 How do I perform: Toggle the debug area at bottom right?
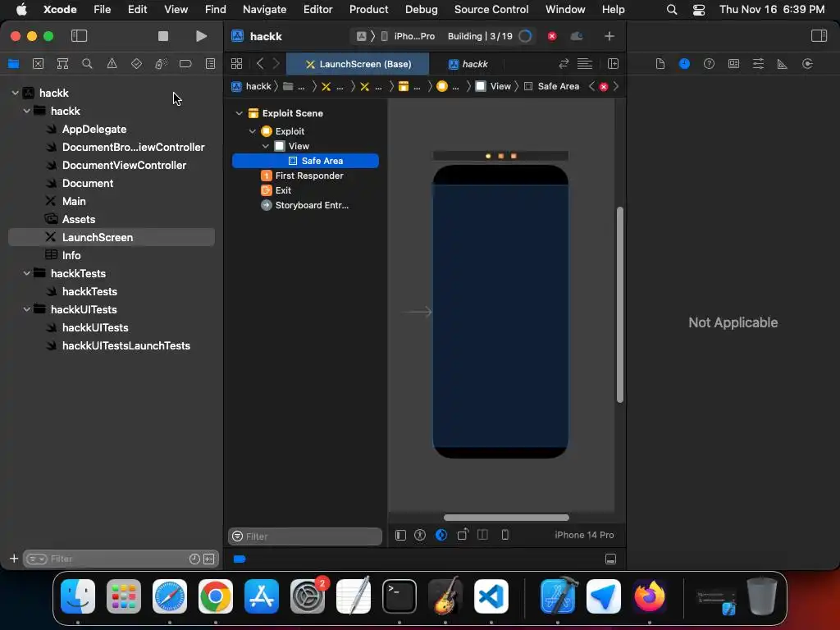click(610, 559)
